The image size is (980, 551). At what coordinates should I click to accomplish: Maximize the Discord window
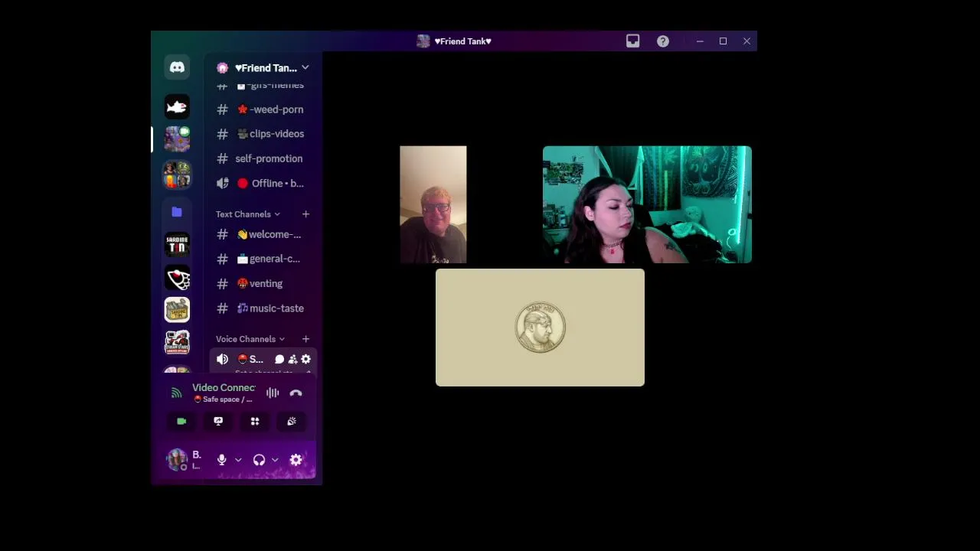click(x=723, y=41)
